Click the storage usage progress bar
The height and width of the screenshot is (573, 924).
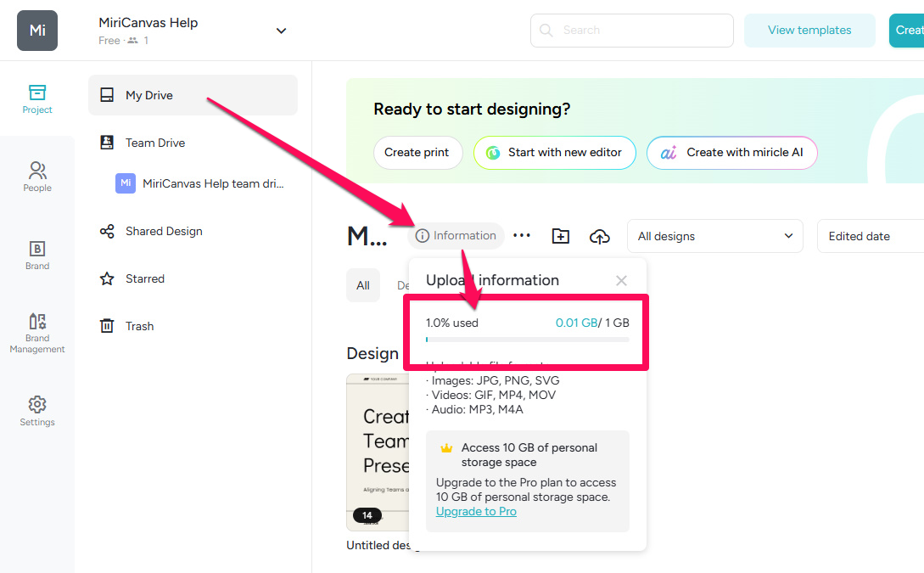527,340
